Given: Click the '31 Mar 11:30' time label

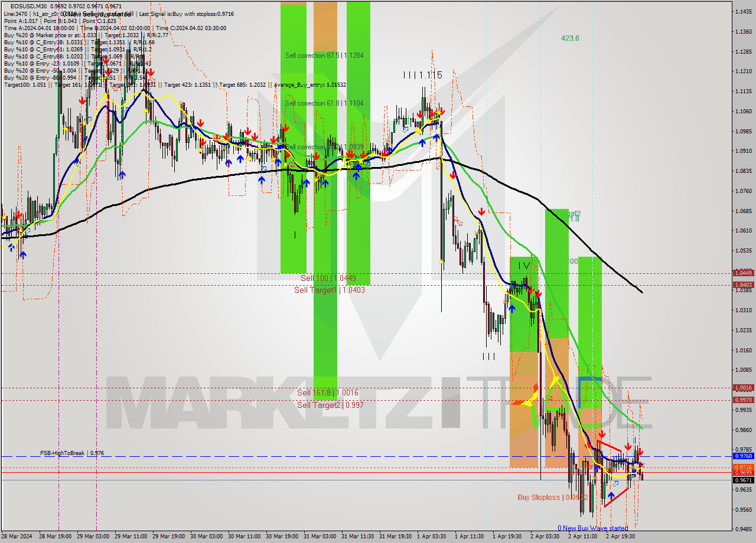Looking at the screenshot, I should [359, 537].
